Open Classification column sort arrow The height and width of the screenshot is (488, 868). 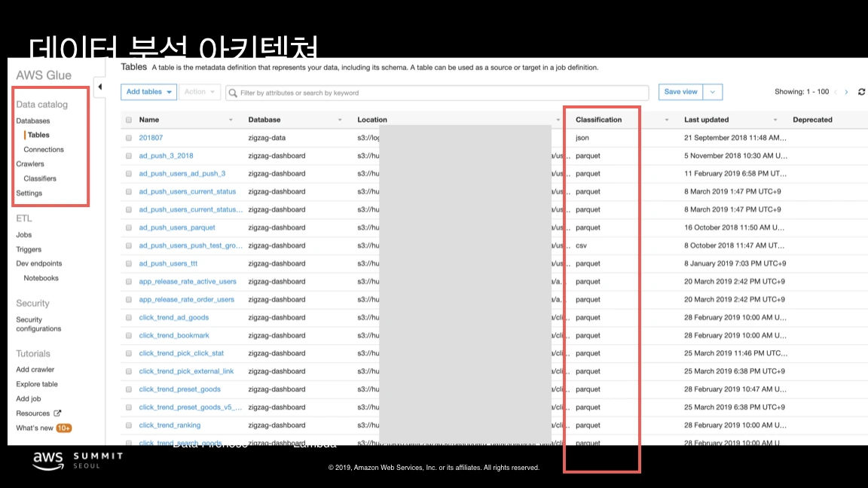tap(667, 120)
